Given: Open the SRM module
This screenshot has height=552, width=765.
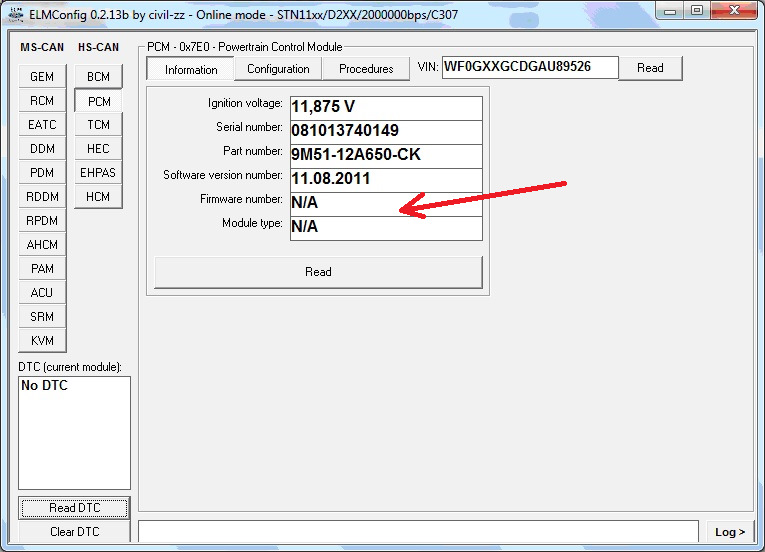Looking at the screenshot, I should tap(42, 316).
